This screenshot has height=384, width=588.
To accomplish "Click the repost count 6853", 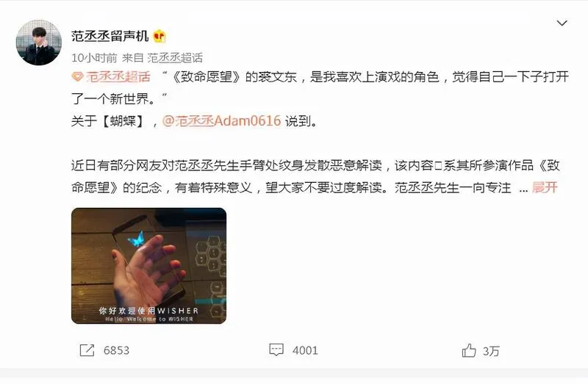I will (x=116, y=350).
